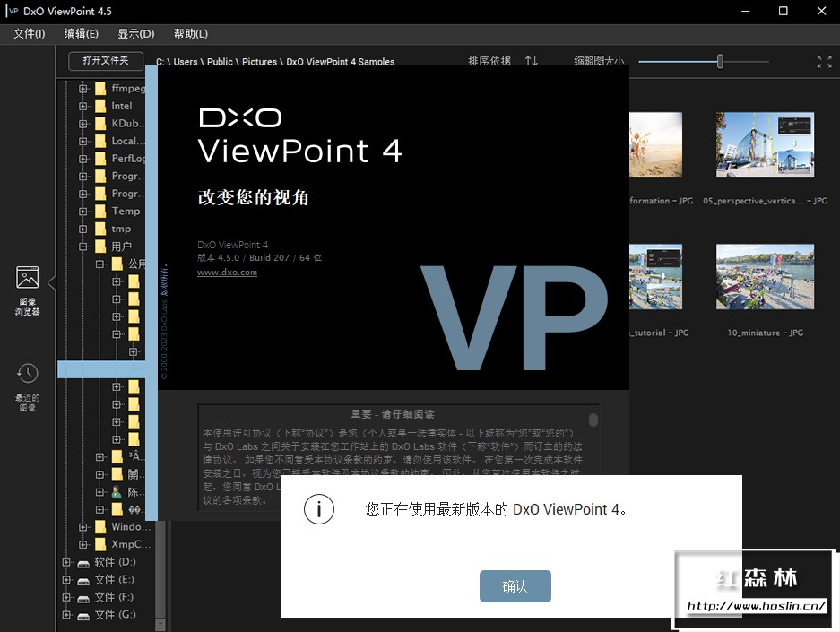Click the 打开文件夹 button
The height and width of the screenshot is (632, 840).
click(106, 61)
